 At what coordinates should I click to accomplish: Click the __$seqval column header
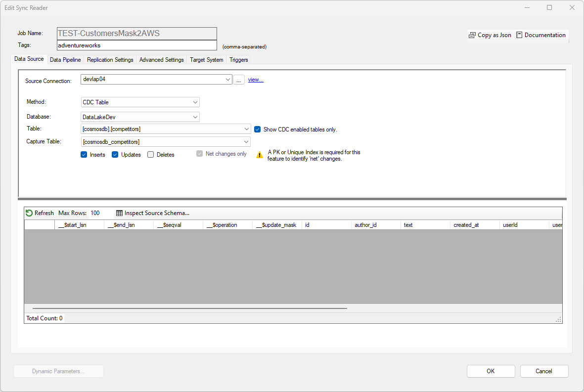point(179,225)
